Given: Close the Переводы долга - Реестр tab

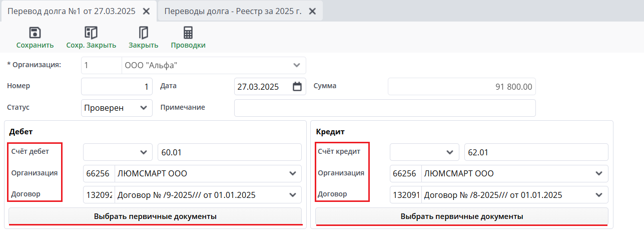Looking at the screenshot, I should (312, 11).
